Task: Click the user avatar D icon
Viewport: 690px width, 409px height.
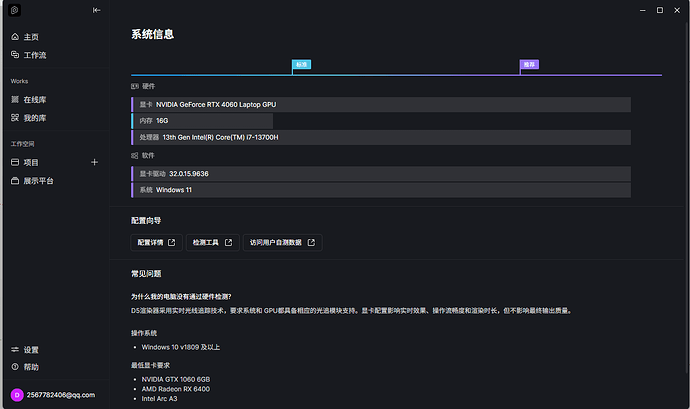Action: (x=17, y=395)
